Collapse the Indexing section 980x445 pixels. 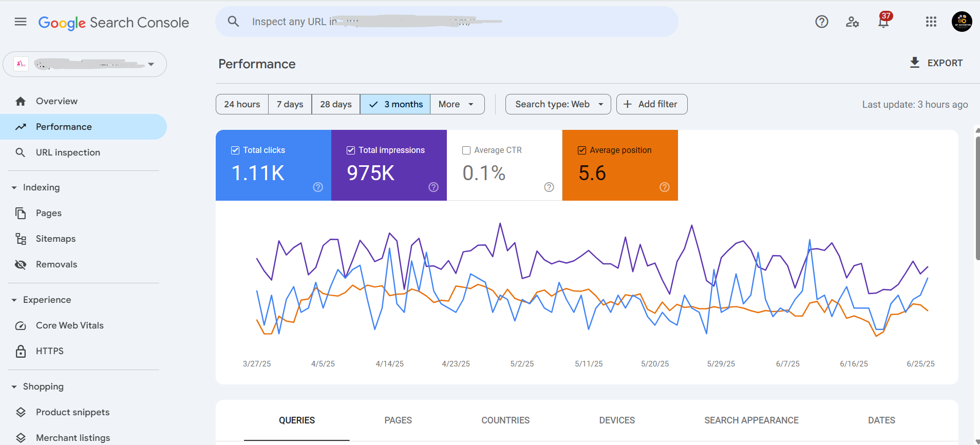click(x=14, y=188)
